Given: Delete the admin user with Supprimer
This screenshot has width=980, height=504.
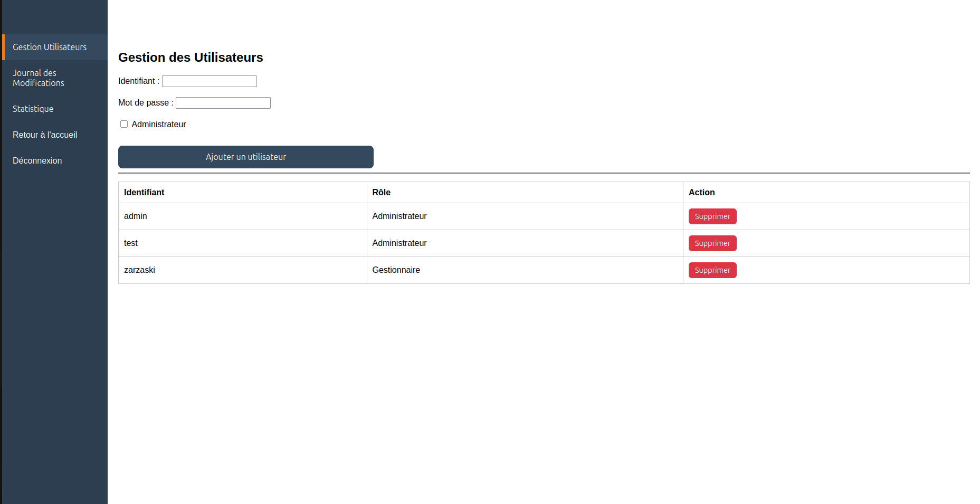Looking at the screenshot, I should (x=712, y=216).
